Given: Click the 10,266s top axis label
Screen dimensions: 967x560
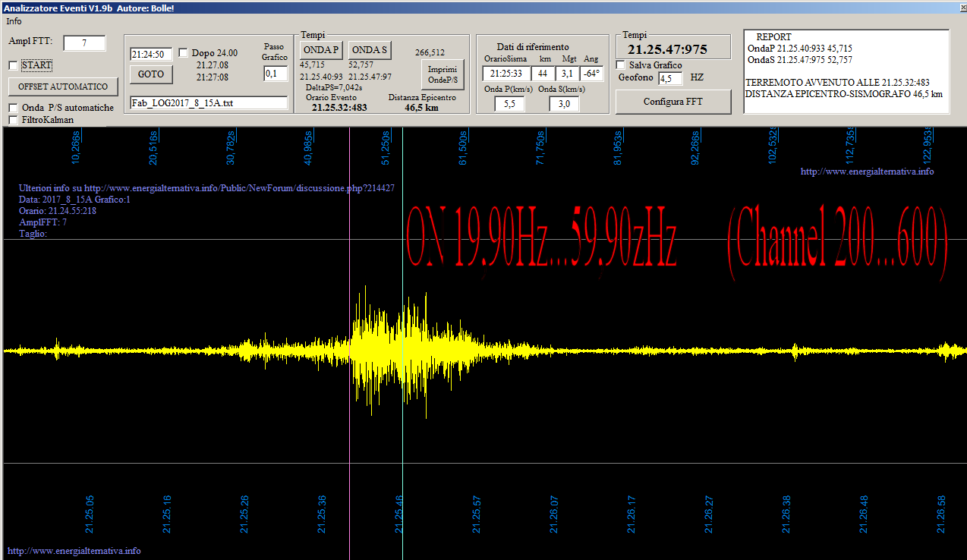Looking at the screenshot, I should pyautogui.click(x=76, y=146).
